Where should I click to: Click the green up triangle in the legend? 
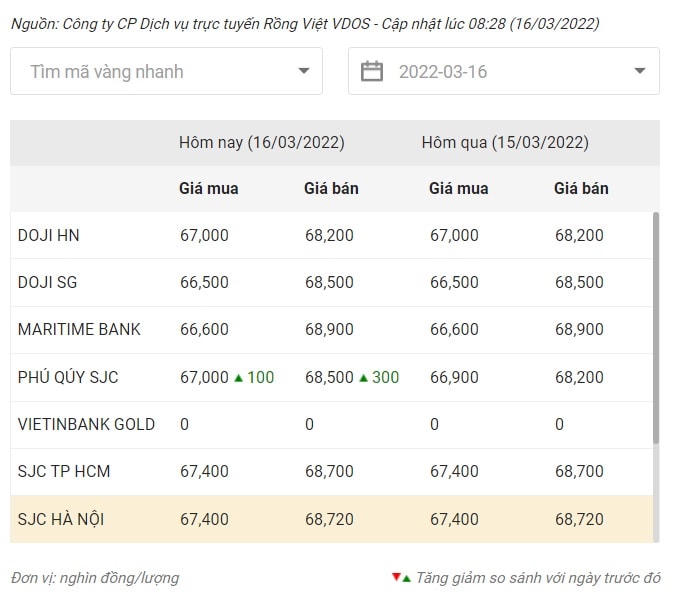[x=406, y=579]
